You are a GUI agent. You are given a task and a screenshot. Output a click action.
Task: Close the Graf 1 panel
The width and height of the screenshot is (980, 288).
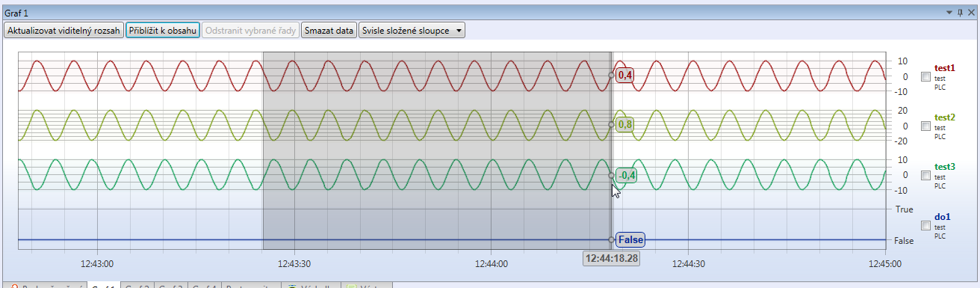click(x=971, y=13)
